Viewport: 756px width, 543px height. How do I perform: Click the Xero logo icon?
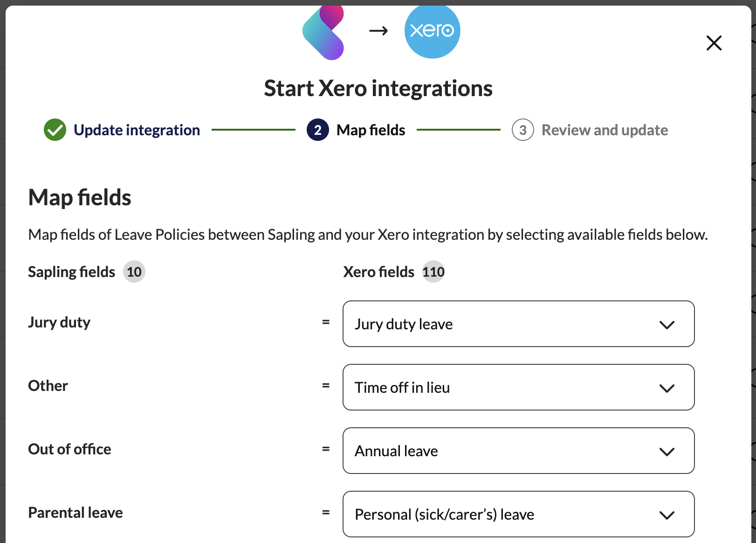(432, 31)
